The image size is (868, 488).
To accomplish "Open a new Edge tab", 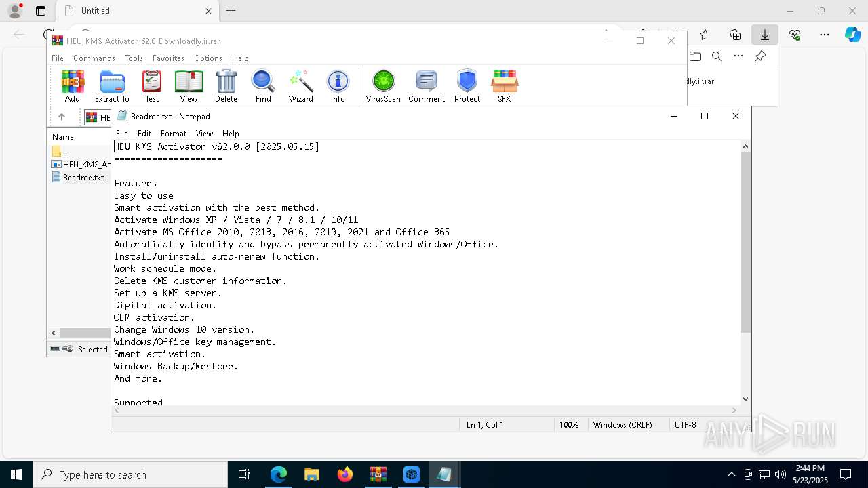I will point(231,11).
